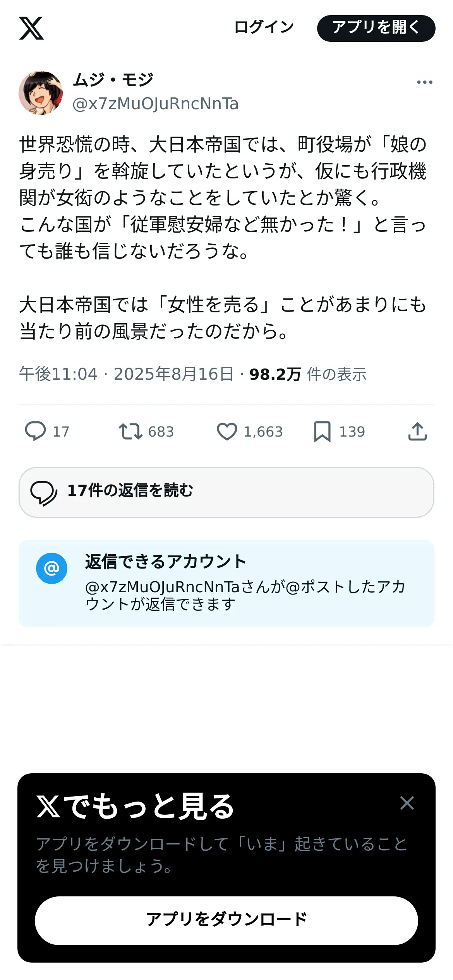Bookmark the post with bookmark icon
The height and width of the screenshot is (980, 453).
coord(322,431)
